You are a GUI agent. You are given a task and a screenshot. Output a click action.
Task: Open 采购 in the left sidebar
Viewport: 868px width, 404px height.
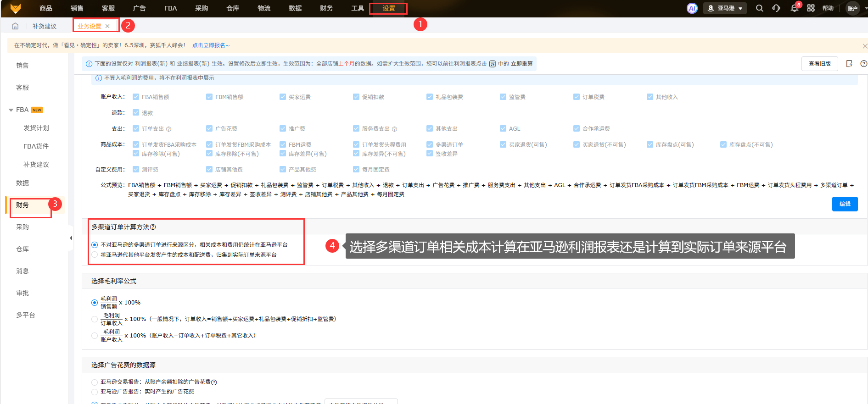tap(22, 227)
